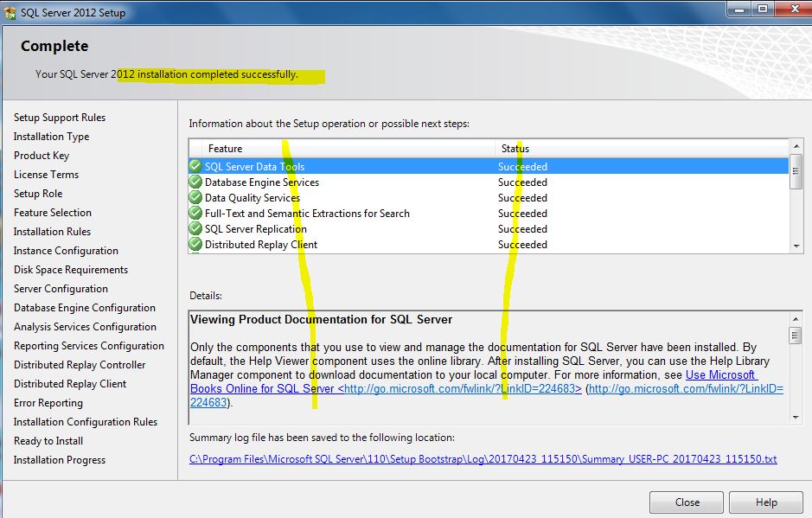Click Succeeded status for Database Engine Services
The height and width of the screenshot is (518, 812).
pyautogui.click(x=522, y=182)
